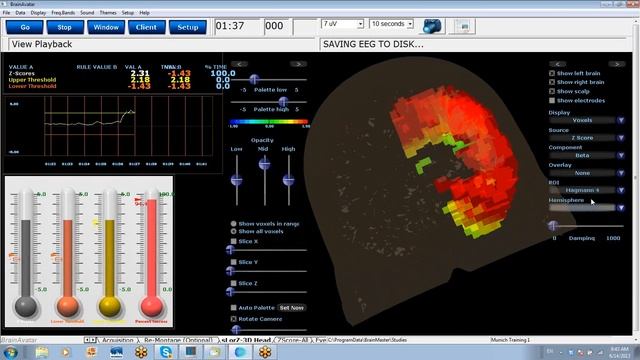
Task: Toggle Show left brain checkbox
Action: [552, 73]
